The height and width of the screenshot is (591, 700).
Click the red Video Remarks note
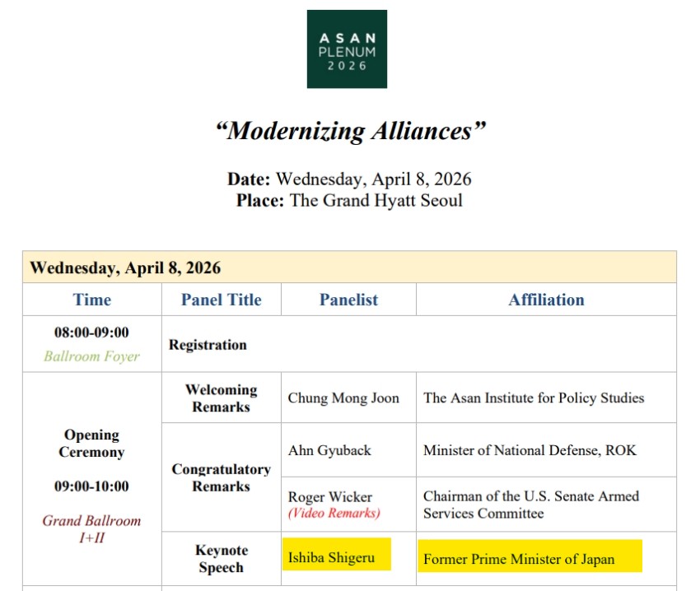[334, 513]
